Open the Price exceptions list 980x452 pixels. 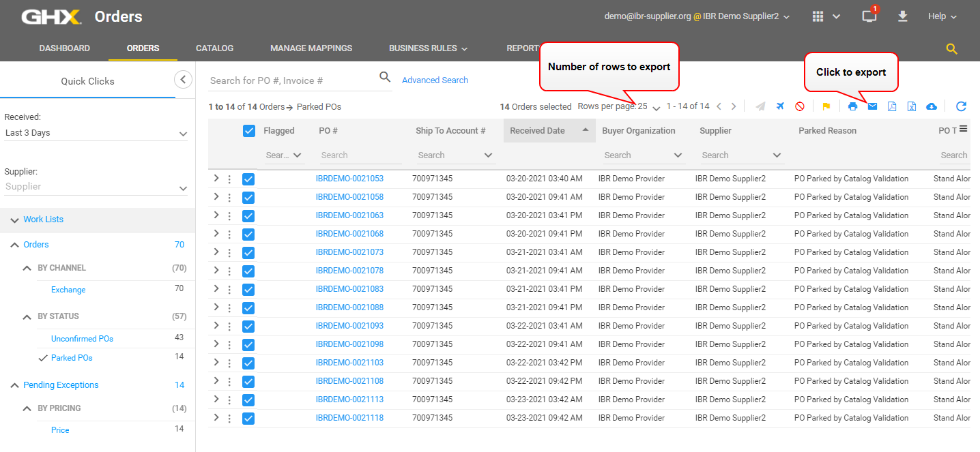click(60, 430)
